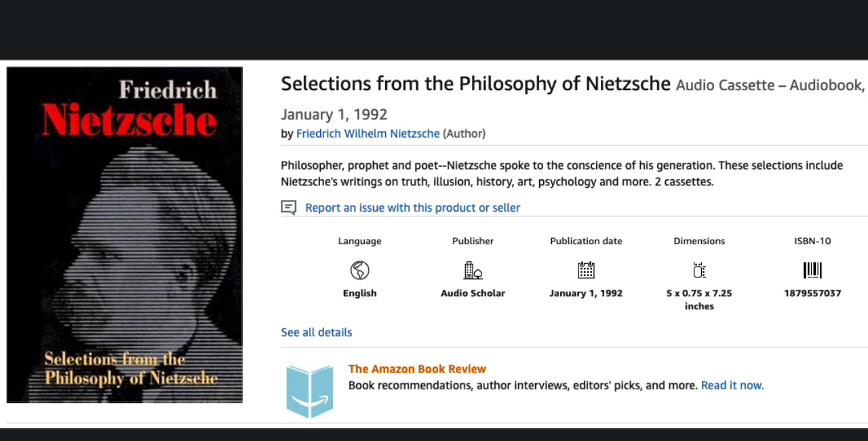This screenshot has width=868, height=441.
Task: Click the Publication date calendar icon
Action: [586, 271]
